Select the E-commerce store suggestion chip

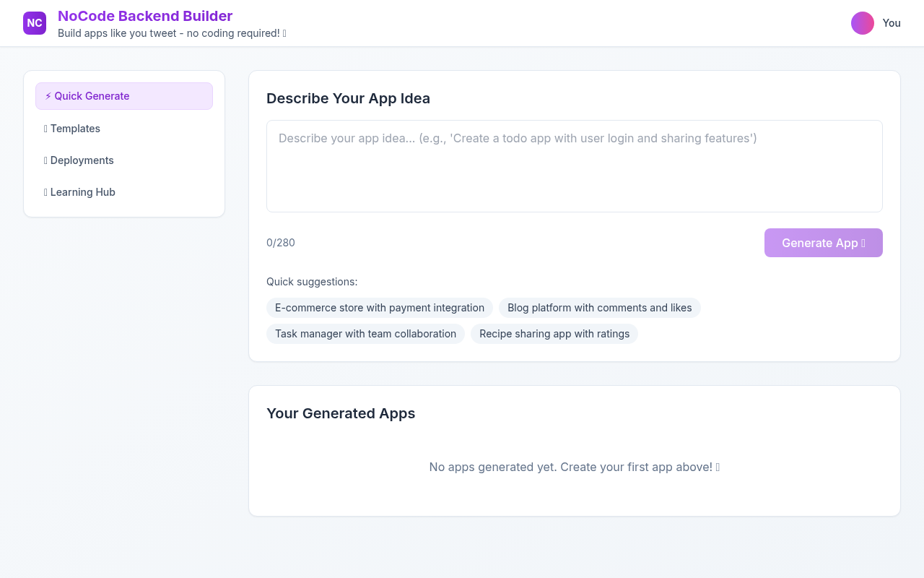[x=379, y=307]
